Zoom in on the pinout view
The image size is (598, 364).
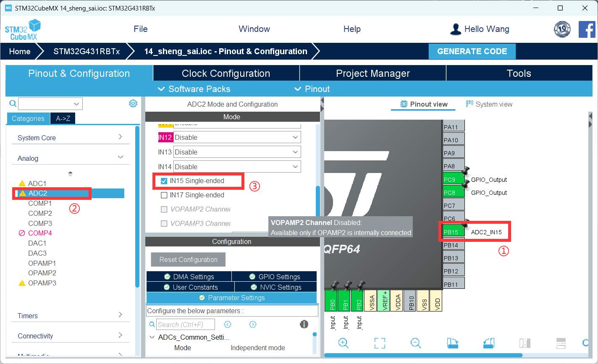coord(344,343)
